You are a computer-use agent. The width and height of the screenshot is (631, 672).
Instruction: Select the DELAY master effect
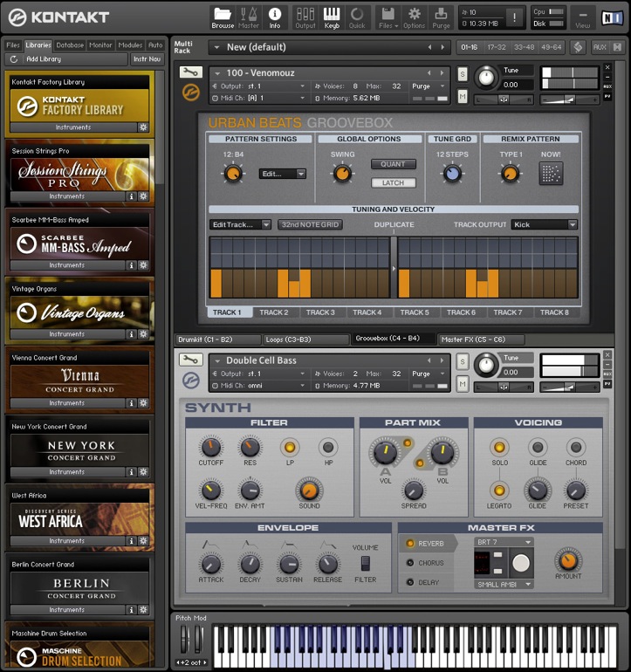click(423, 582)
